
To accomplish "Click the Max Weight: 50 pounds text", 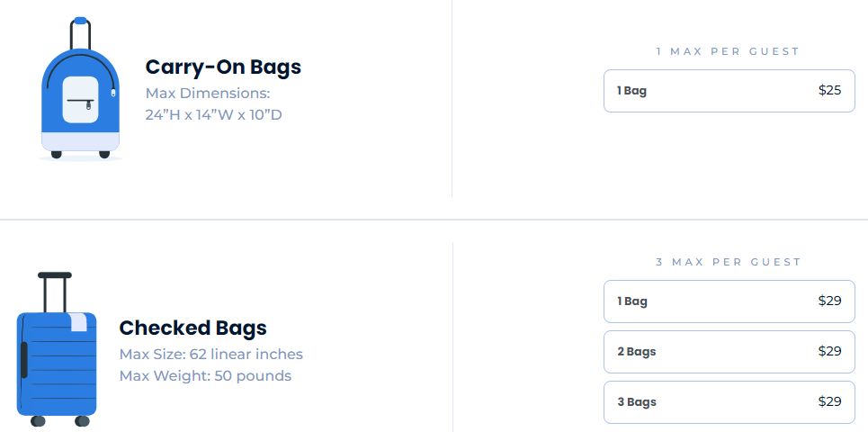I will (205, 376).
